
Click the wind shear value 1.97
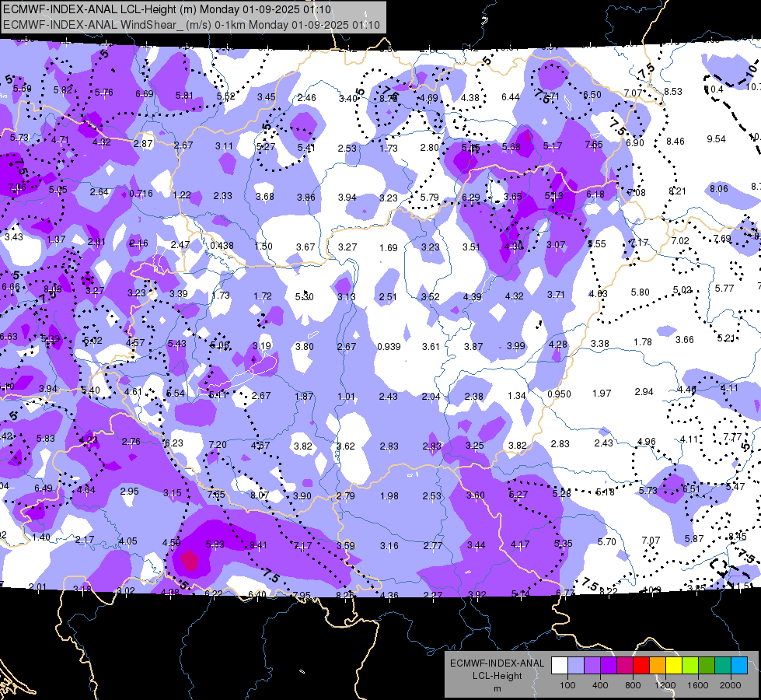[602, 393]
